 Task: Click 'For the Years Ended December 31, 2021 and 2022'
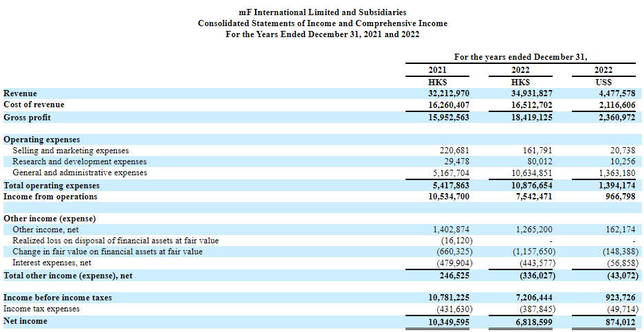[x=322, y=34]
